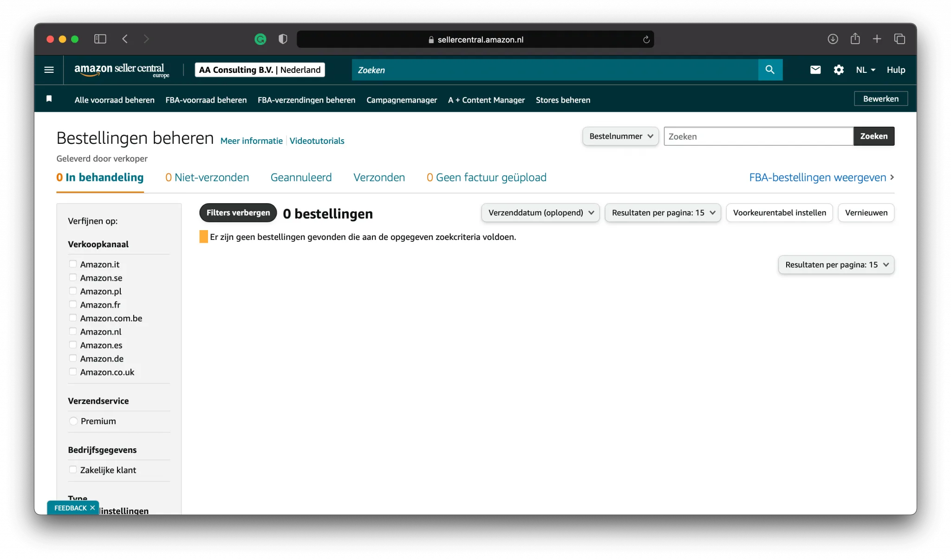951x560 pixels.
Task: Select the Premium shipping service option
Action: 73,421
